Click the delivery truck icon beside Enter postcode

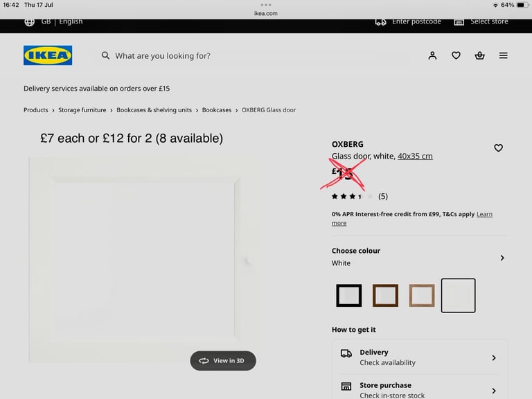click(381, 22)
